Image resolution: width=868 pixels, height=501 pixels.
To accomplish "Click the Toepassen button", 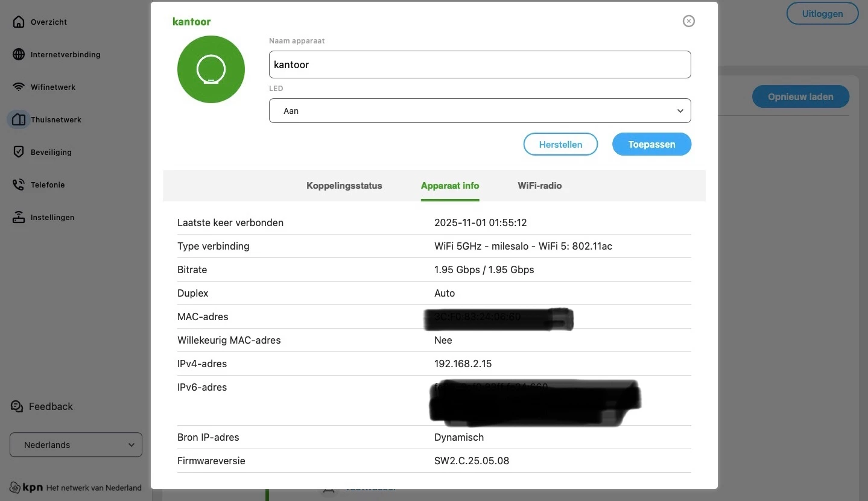I will [651, 144].
